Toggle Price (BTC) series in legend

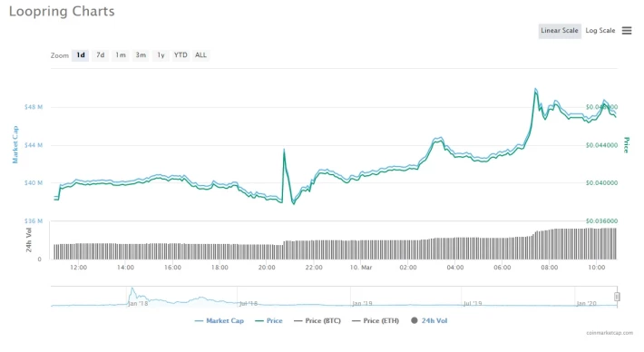pos(317,321)
